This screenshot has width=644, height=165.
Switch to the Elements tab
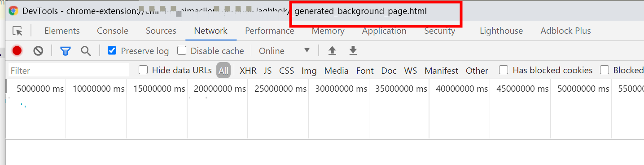pos(62,31)
